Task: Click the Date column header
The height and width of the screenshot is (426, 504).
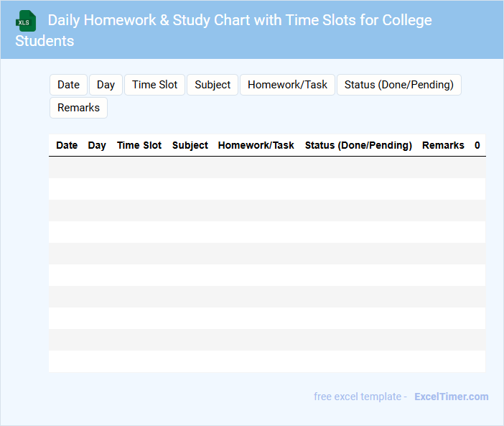Action: coord(67,145)
